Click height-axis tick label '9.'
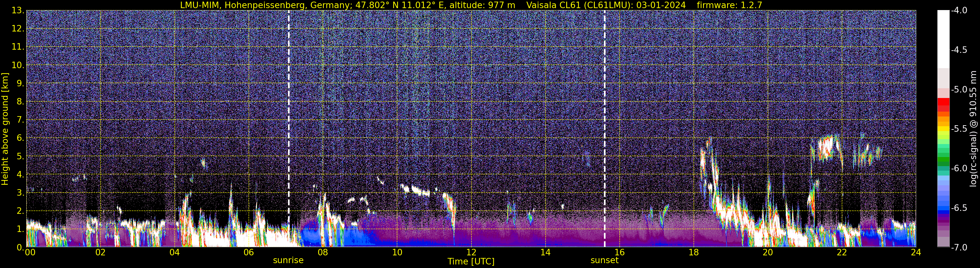980x268 pixels. [x=20, y=83]
